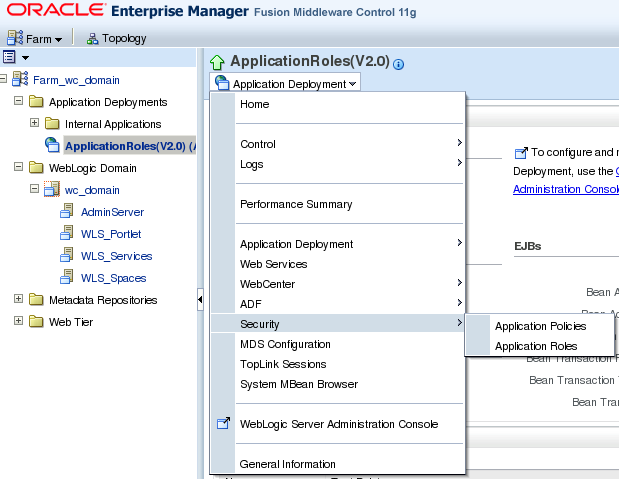Select MDS Configuration menu item
Image resolution: width=619 pixels, height=479 pixels.
pyautogui.click(x=285, y=344)
